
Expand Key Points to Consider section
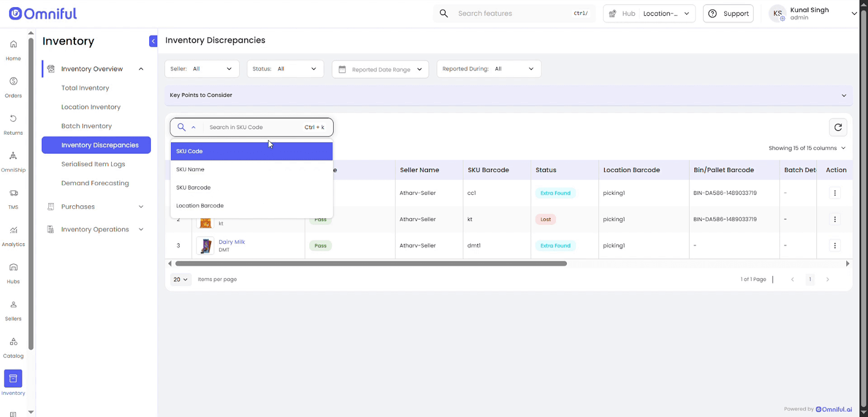click(844, 96)
